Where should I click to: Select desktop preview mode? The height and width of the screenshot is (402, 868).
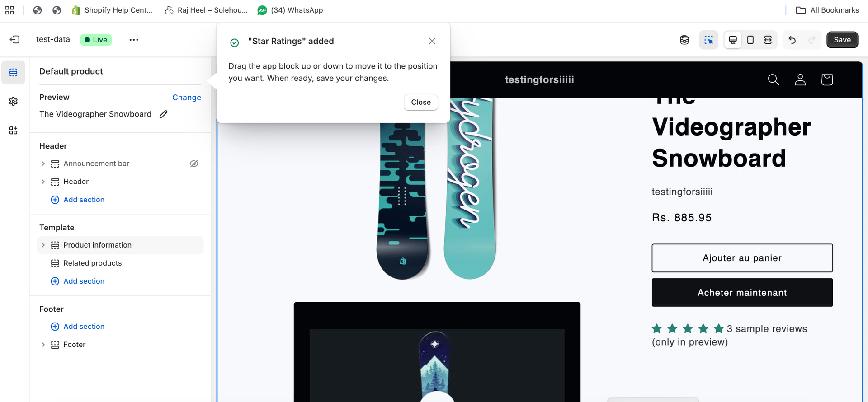[x=733, y=40]
